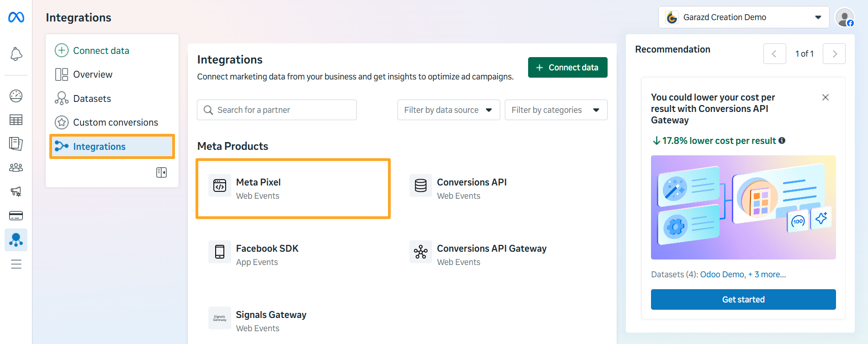Go to previous recommendation arrow
The height and width of the screenshot is (344, 868).
(775, 54)
